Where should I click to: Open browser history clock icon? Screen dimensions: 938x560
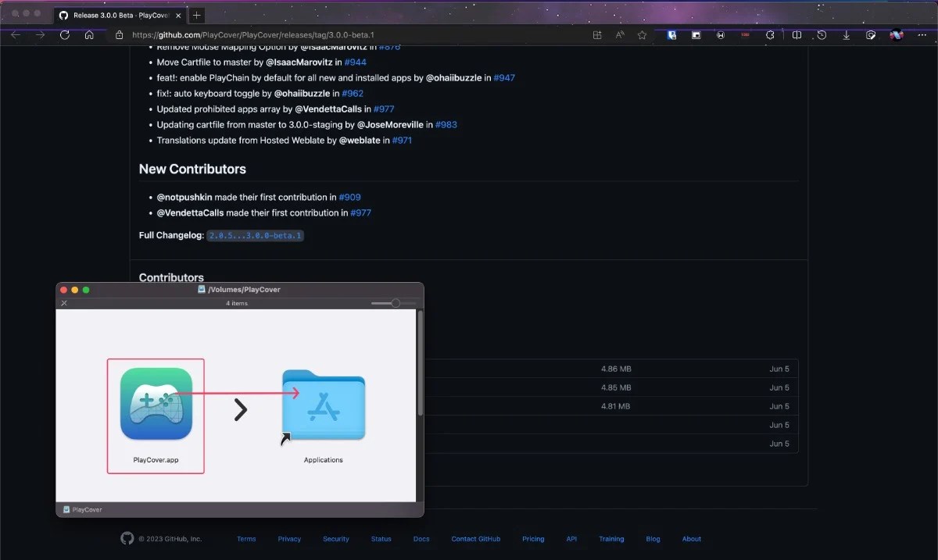click(822, 34)
